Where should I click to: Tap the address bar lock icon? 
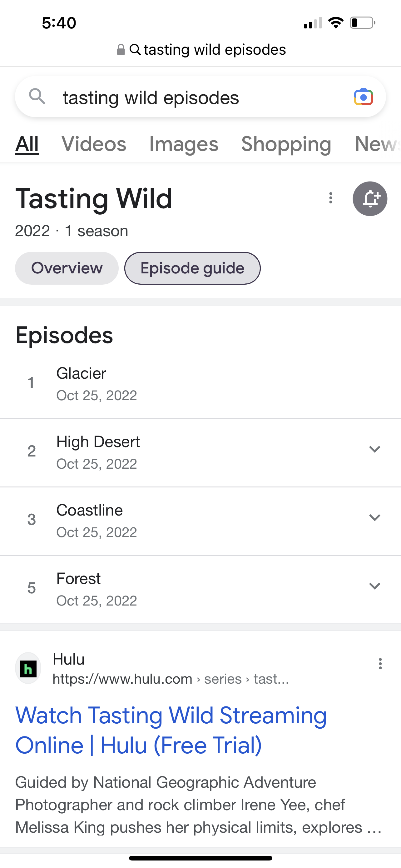coord(121,50)
